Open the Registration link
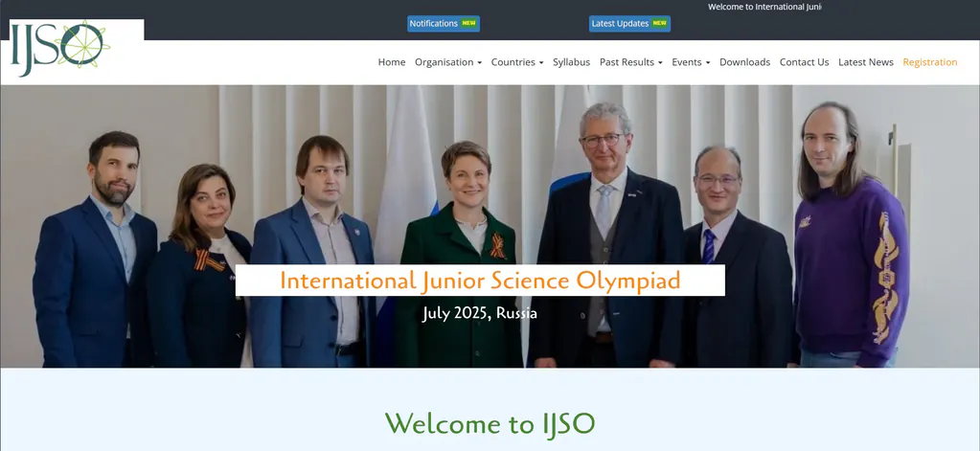The width and height of the screenshot is (980, 451). click(929, 62)
